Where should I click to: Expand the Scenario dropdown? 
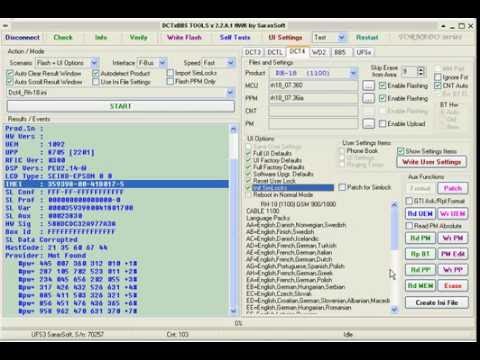(94, 62)
